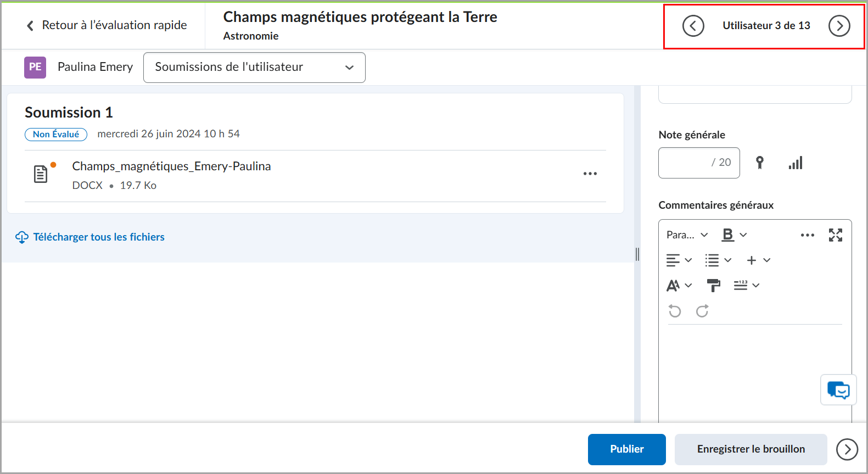
Task: Expand the text style options arrow beside bold
Action: 743,235
